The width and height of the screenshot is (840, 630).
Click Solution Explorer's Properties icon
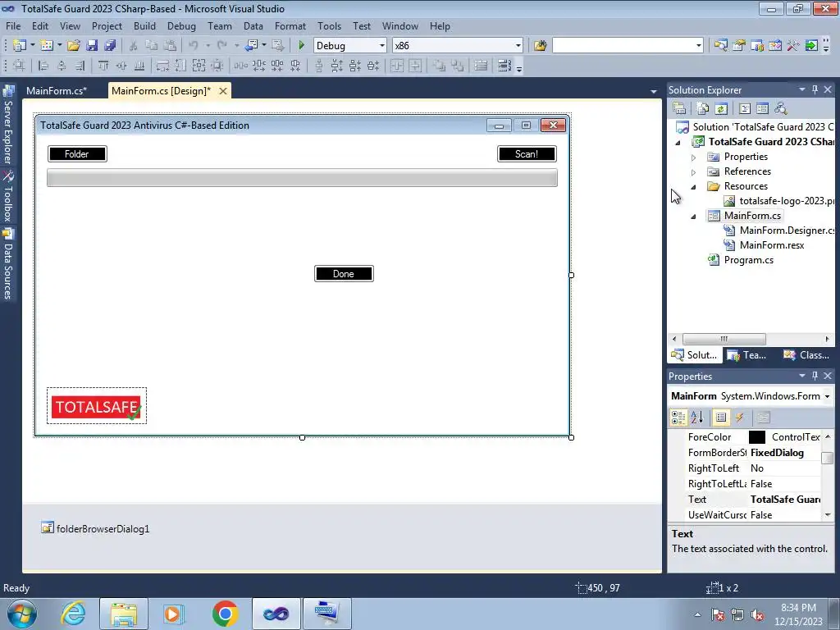point(679,108)
